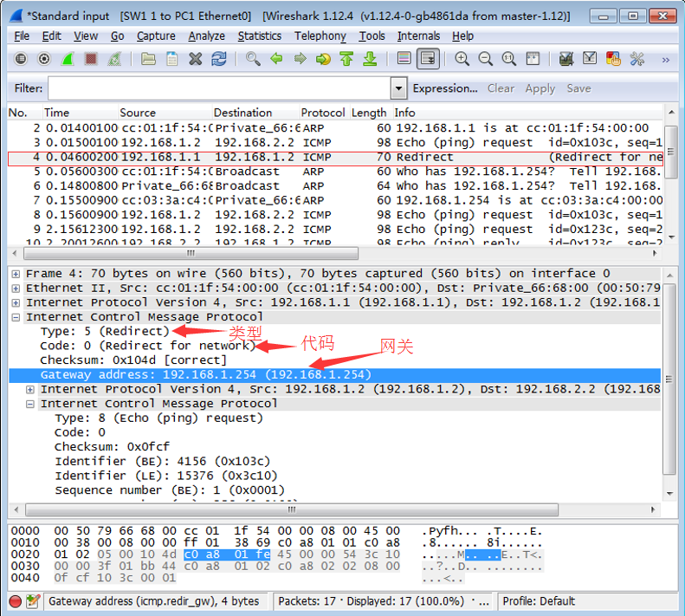Viewport: 685px width, 616px height.
Task: Select packet 7 ARP 192.168.1.254 is at
Action: click(x=335, y=200)
